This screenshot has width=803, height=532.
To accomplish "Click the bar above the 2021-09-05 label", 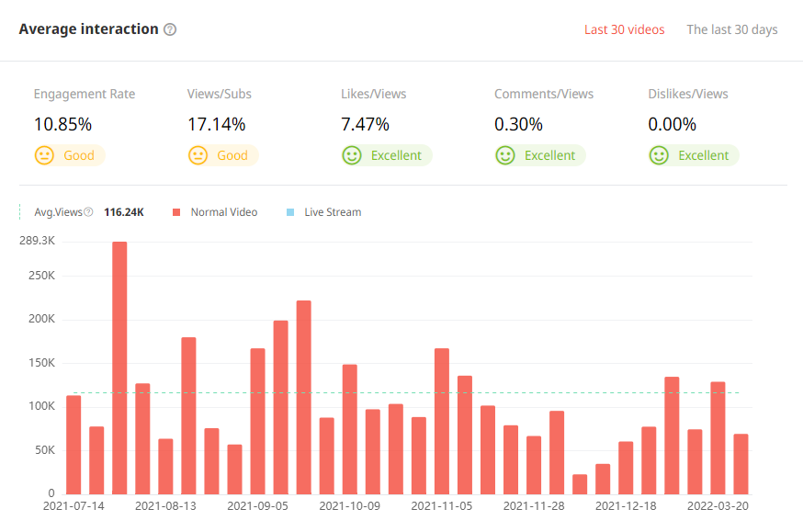I will click(257, 421).
